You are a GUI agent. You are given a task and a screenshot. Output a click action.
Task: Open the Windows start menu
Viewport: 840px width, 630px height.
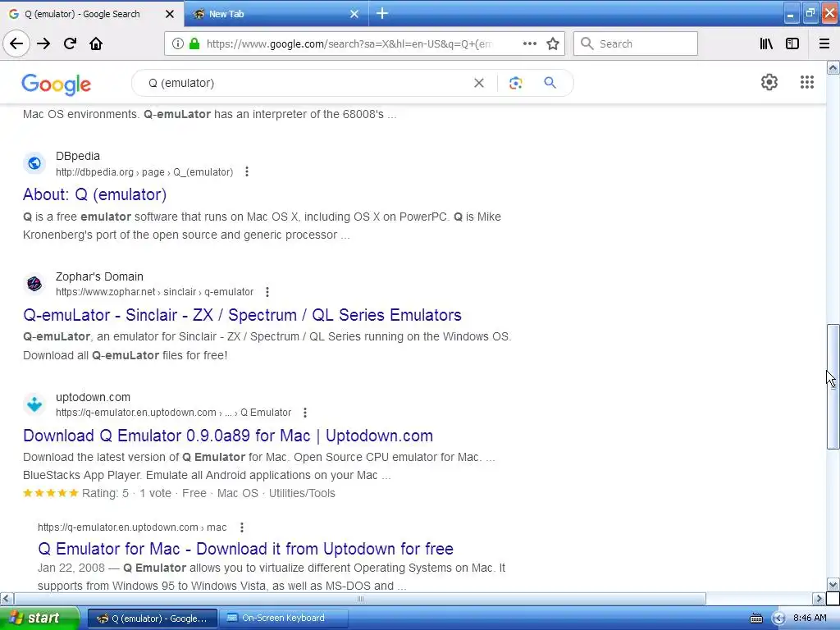tap(39, 619)
